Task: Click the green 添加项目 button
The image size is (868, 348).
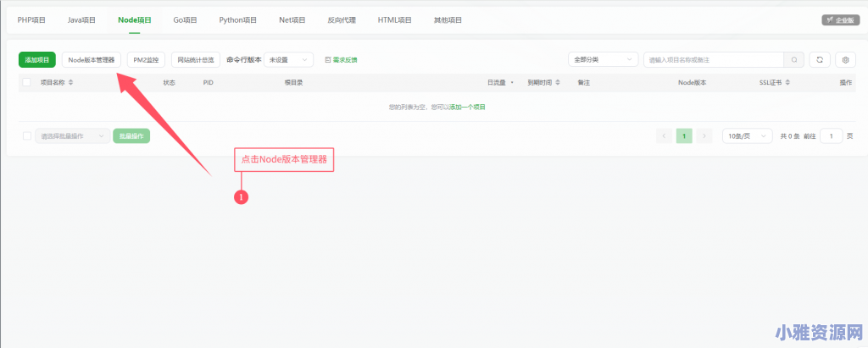Action: click(x=37, y=60)
